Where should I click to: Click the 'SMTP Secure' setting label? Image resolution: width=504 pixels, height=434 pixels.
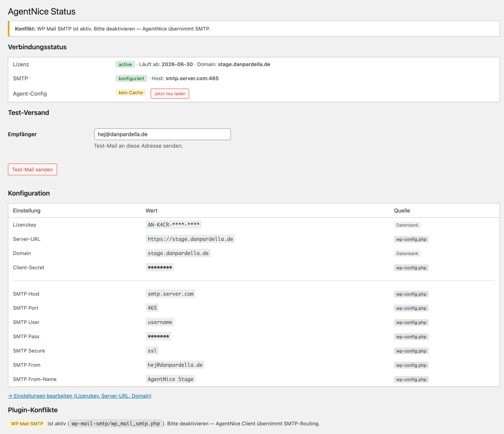point(29,351)
